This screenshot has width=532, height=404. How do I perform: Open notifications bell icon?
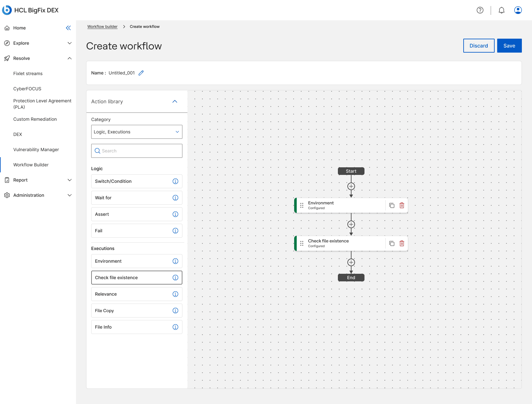coord(502,10)
